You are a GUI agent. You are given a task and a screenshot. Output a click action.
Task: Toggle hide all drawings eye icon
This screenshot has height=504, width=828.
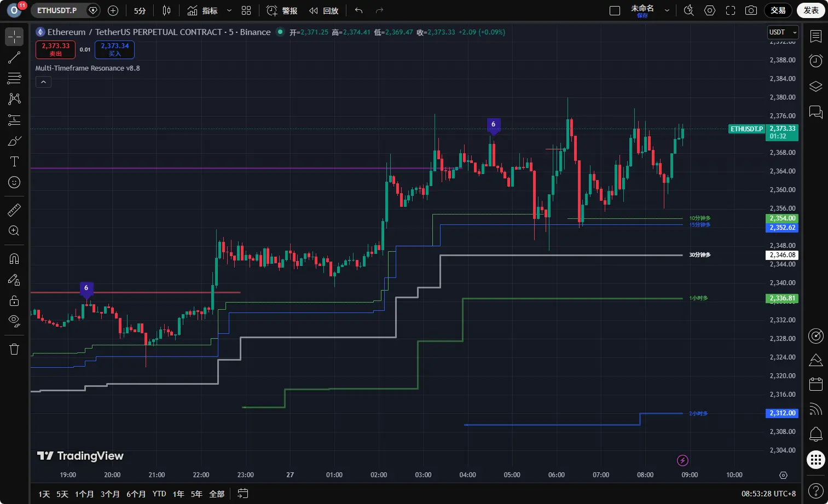pos(14,321)
